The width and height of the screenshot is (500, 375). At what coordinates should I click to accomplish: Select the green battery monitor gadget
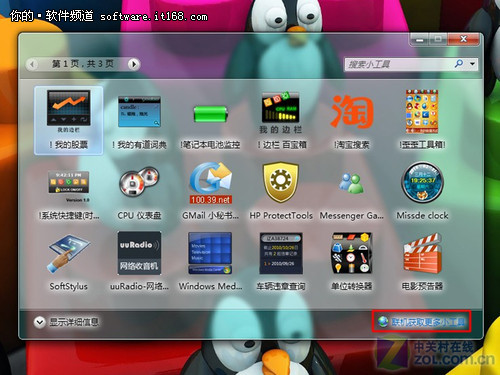tap(210, 123)
